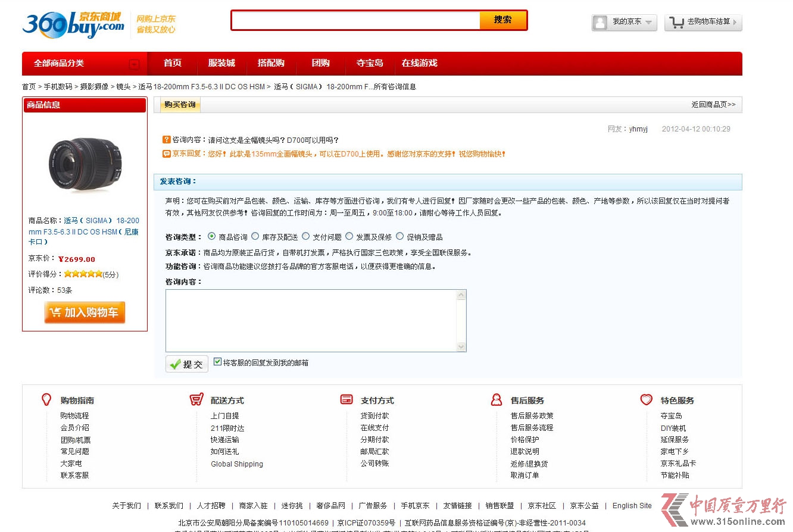Open the 节能补贴 footer link
This screenshot has width=793, height=532.
coord(675,475)
